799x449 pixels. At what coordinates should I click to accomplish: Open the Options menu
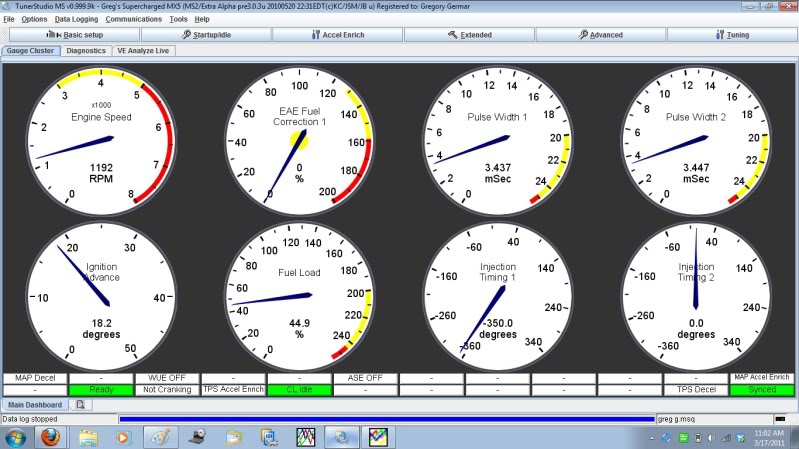pos(34,19)
